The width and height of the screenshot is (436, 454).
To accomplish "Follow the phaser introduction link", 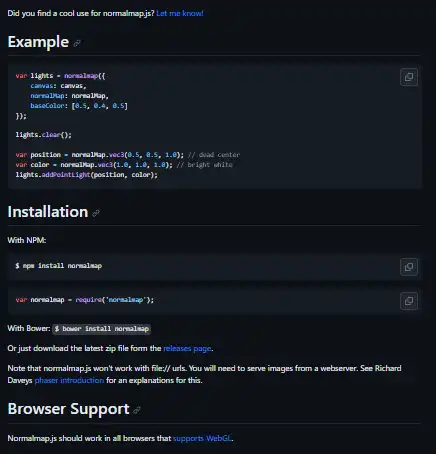I will [69, 380].
